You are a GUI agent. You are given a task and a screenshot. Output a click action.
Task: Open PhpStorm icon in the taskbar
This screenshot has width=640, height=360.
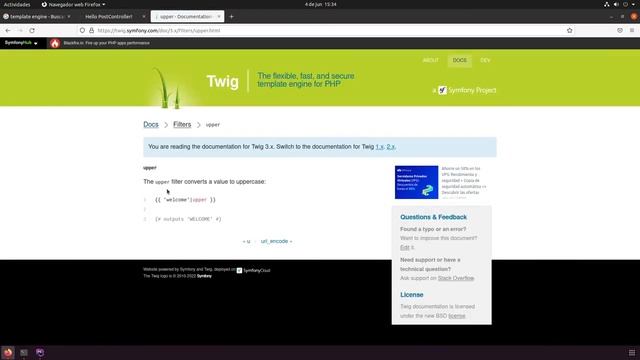point(40,352)
